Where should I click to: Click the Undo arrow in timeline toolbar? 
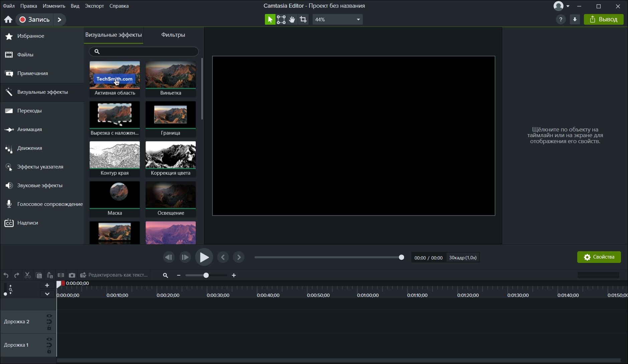click(6, 275)
